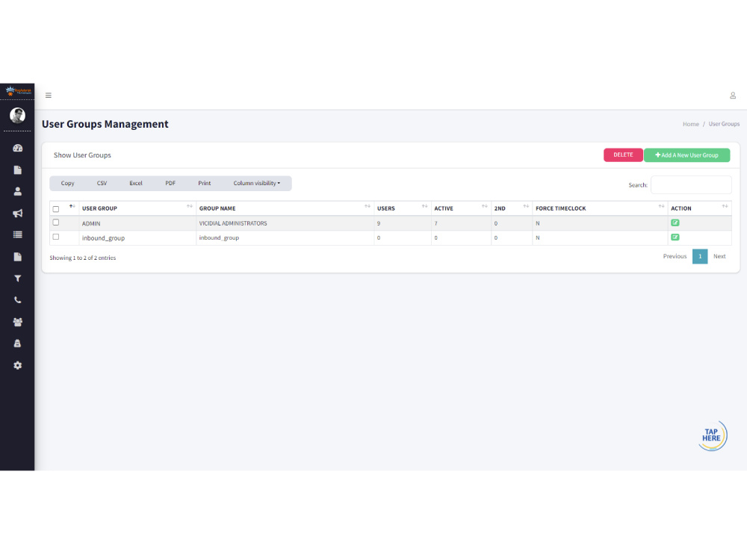Open the dashboard gauge icon in sidebar
Viewport: 747px width, 560px height.
point(18,148)
